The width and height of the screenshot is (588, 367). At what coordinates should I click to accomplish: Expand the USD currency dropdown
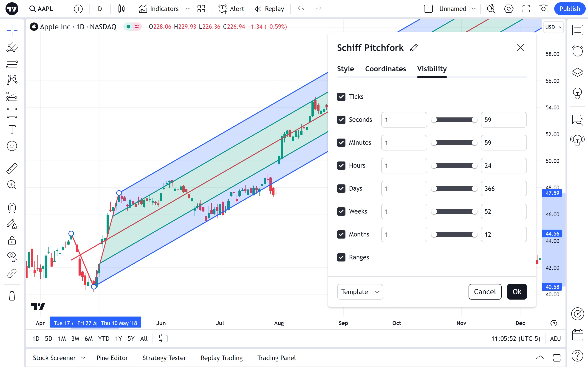coord(553,27)
